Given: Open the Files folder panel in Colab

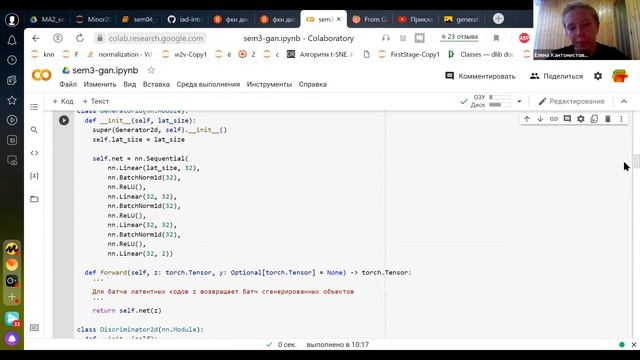Looking at the screenshot, I should click(34, 199).
